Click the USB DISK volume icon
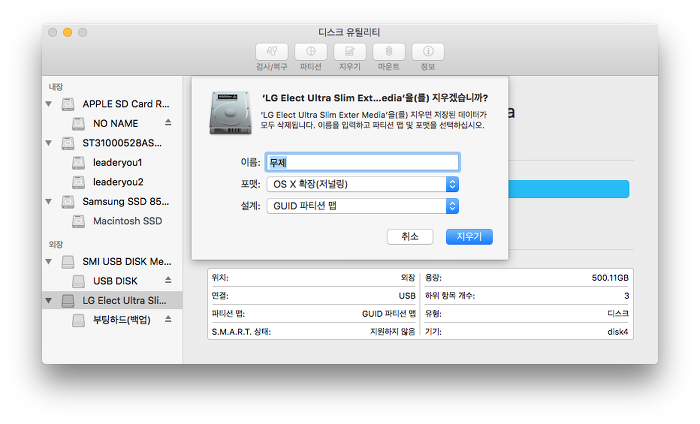The height and width of the screenshot is (424, 700). pyautogui.click(x=79, y=281)
